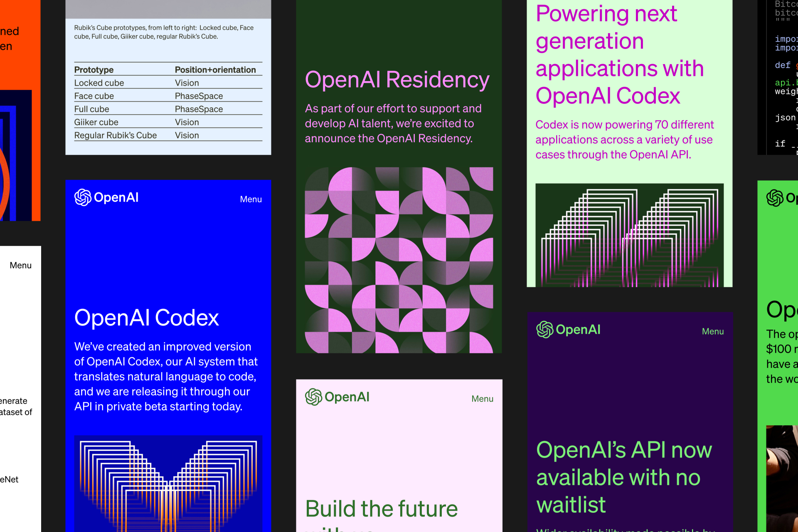Viewport: 798px width, 532px height.
Task: Click Vision in the Locked cube row
Action: (x=187, y=83)
